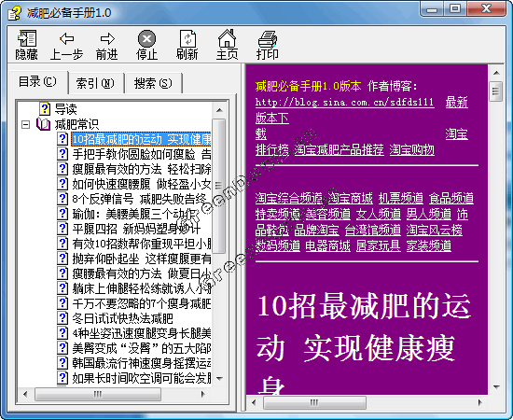Stop loading with the 停止 icon
This screenshot has width=513, height=420.
pos(146,38)
